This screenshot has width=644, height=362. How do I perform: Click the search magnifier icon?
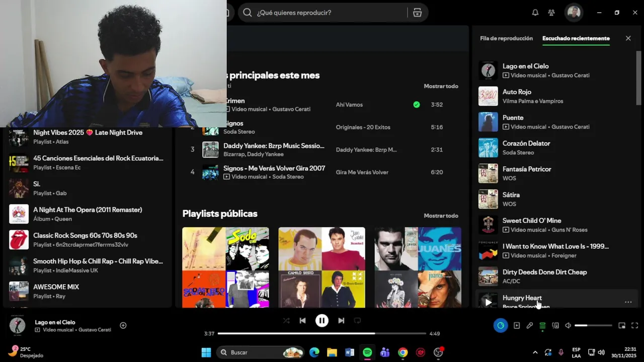coord(247,13)
